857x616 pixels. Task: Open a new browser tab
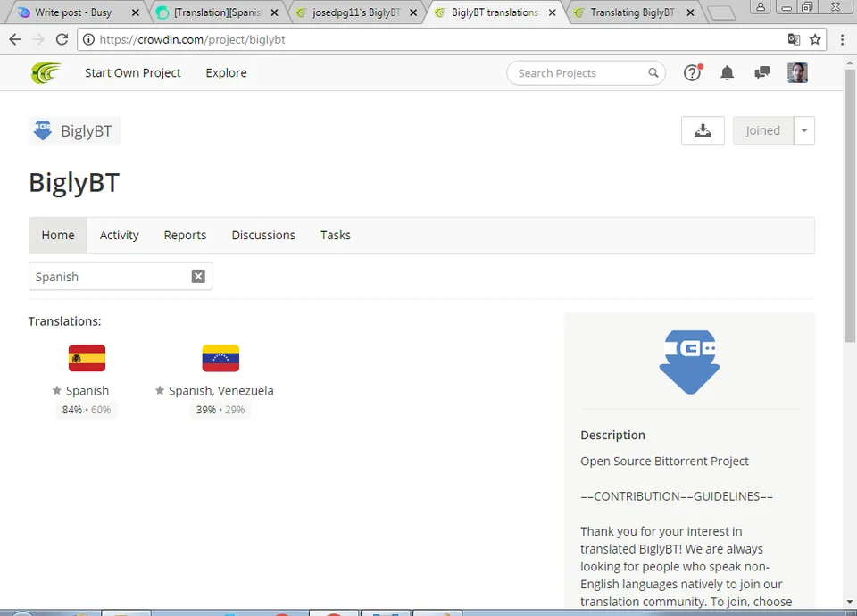point(721,13)
